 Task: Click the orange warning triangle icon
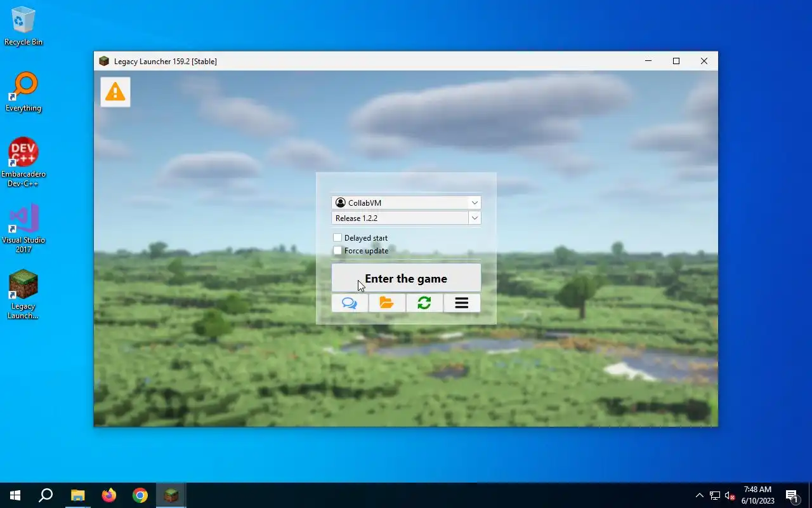(115, 92)
